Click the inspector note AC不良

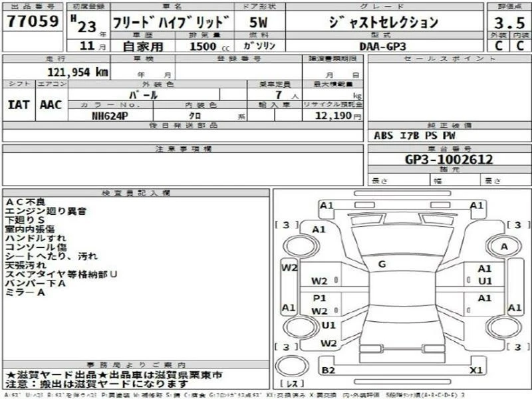point(25,201)
